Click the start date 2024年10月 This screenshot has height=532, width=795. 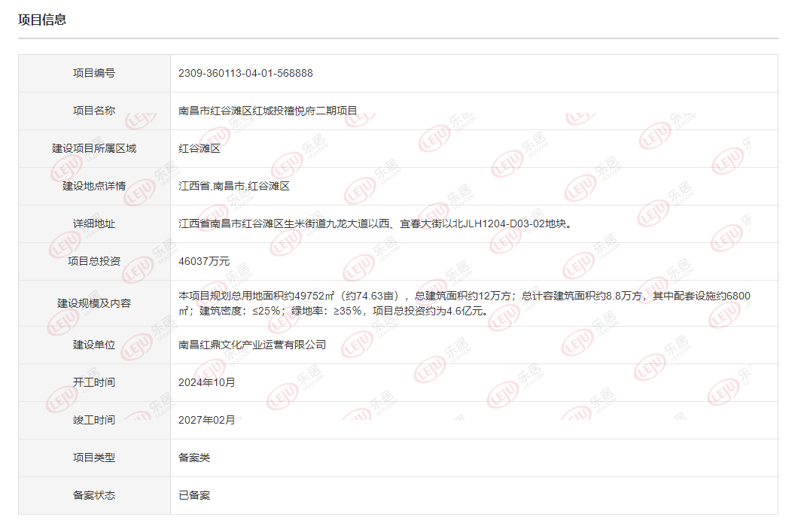pyautogui.click(x=207, y=382)
